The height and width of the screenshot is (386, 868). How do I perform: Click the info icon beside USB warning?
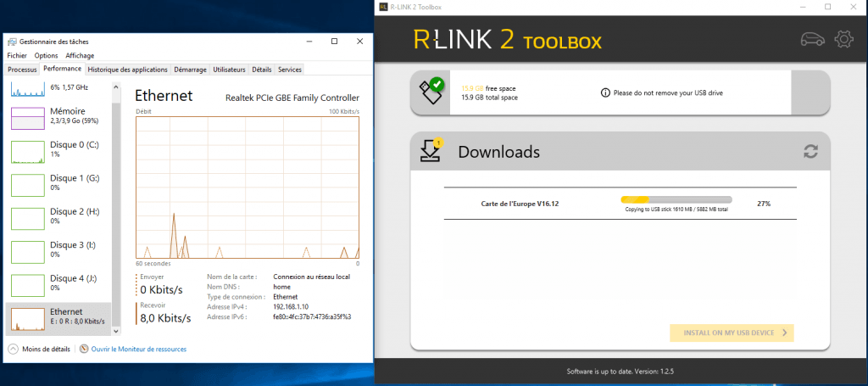click(x=606, y=92)
